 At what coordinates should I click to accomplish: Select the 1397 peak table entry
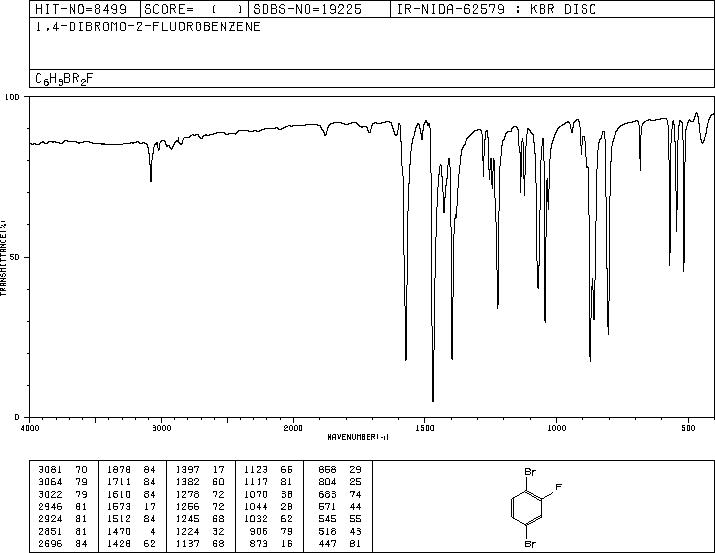(200, 470)
